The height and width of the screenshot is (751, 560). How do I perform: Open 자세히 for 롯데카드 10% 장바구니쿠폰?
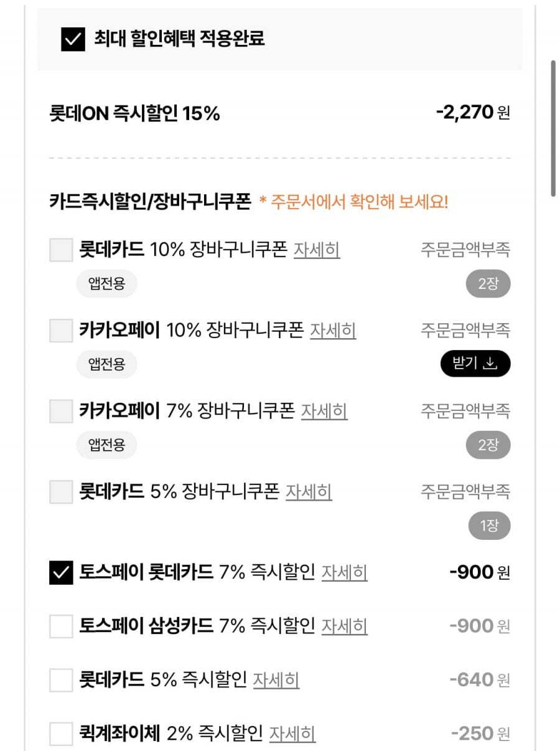(317, 250)
